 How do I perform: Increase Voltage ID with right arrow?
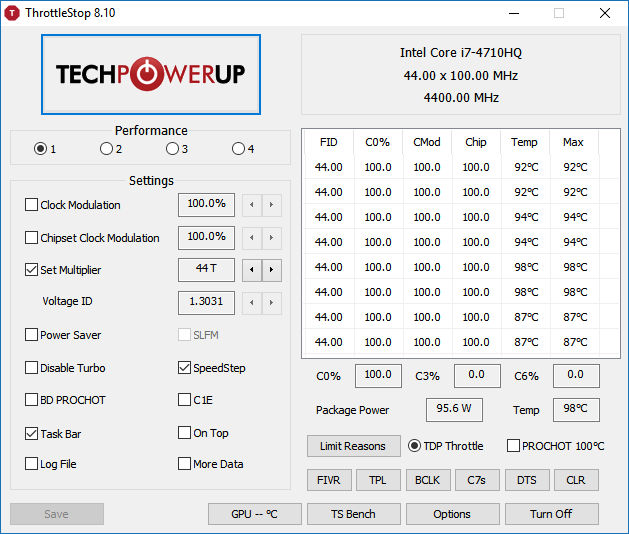pyautogui.click(x=272, y=303)
